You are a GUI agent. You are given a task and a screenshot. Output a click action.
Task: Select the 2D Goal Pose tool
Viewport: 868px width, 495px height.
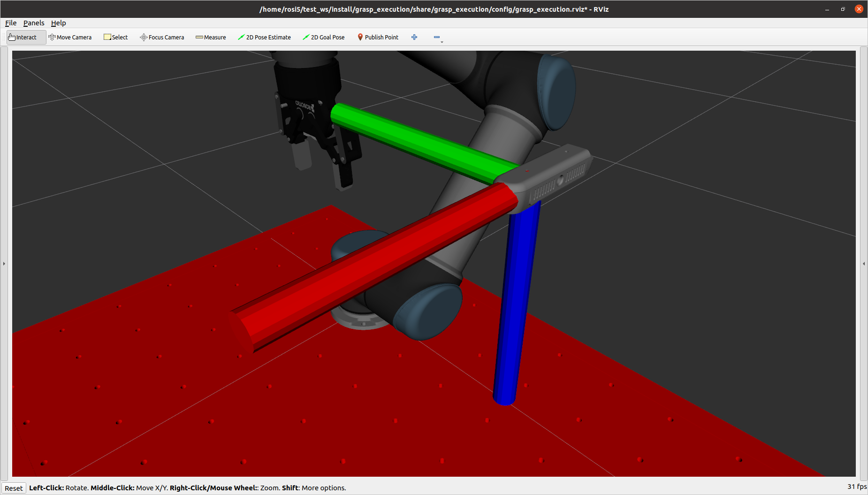click(x=324, y=38)
